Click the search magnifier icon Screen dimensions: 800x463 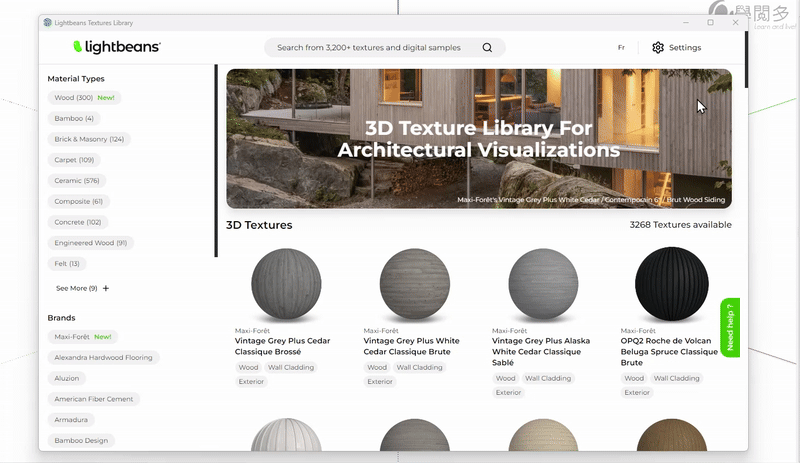click(x=487, y=47)
